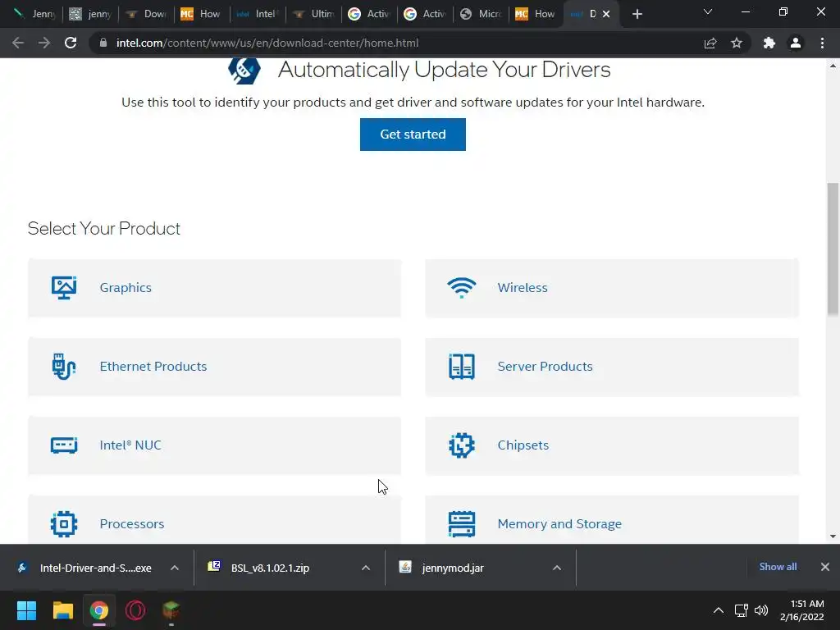
Task: Open the clock and date flyout
Action: pyautogui.click(x=802, y=610)
